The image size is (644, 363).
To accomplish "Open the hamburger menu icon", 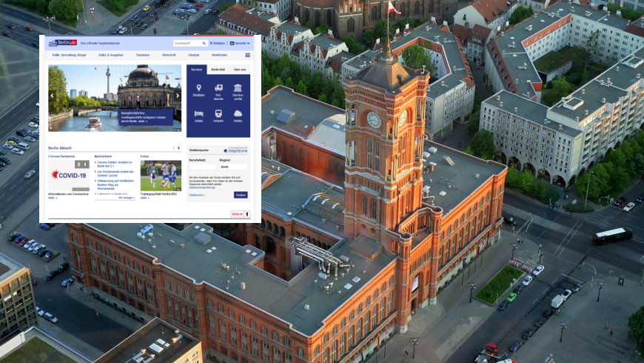I will coord(248,55).
